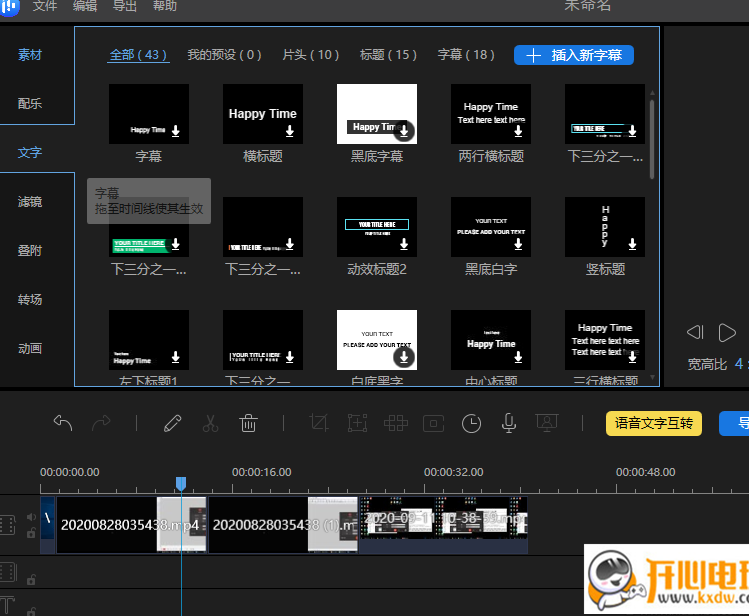Screen dimensions: 749x616
Task: Toggle lock on the text track
Action: pyautogui.click(x=31, y=606)
